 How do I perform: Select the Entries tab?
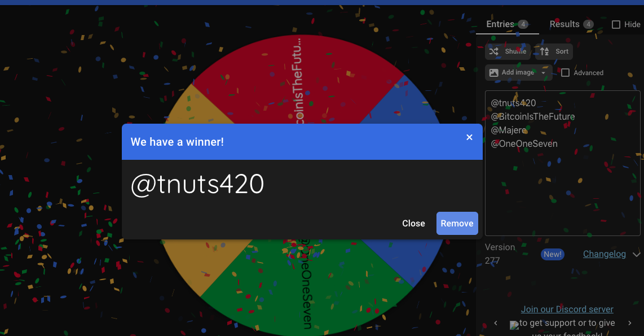pos(500,24)
